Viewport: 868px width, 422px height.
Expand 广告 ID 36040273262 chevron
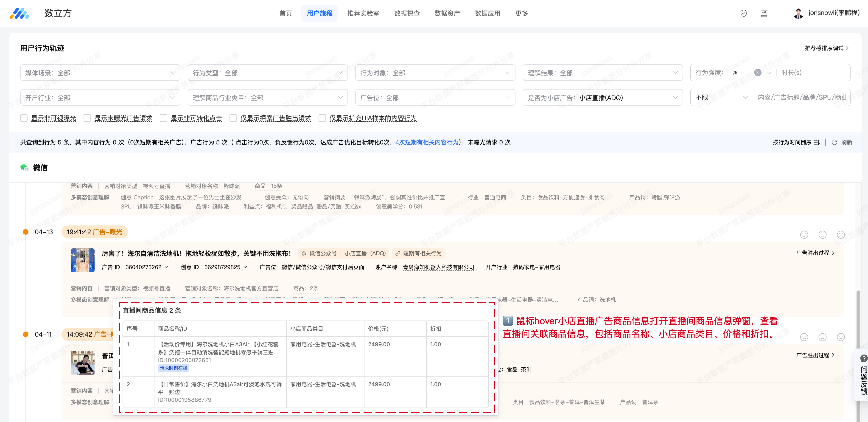tap(166, 267)
